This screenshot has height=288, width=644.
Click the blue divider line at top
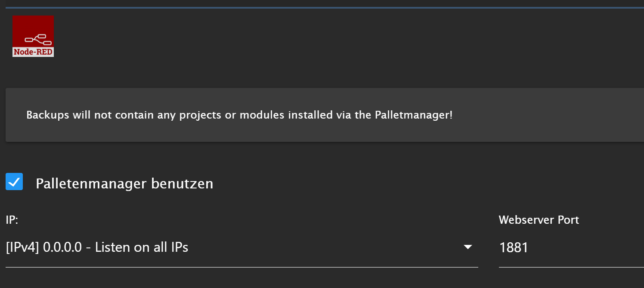click(325, 8)
